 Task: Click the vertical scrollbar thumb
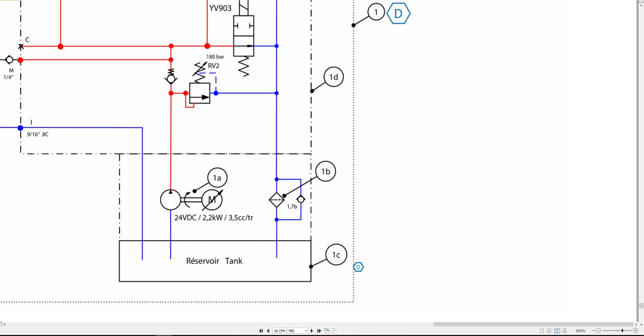point(641,306)
